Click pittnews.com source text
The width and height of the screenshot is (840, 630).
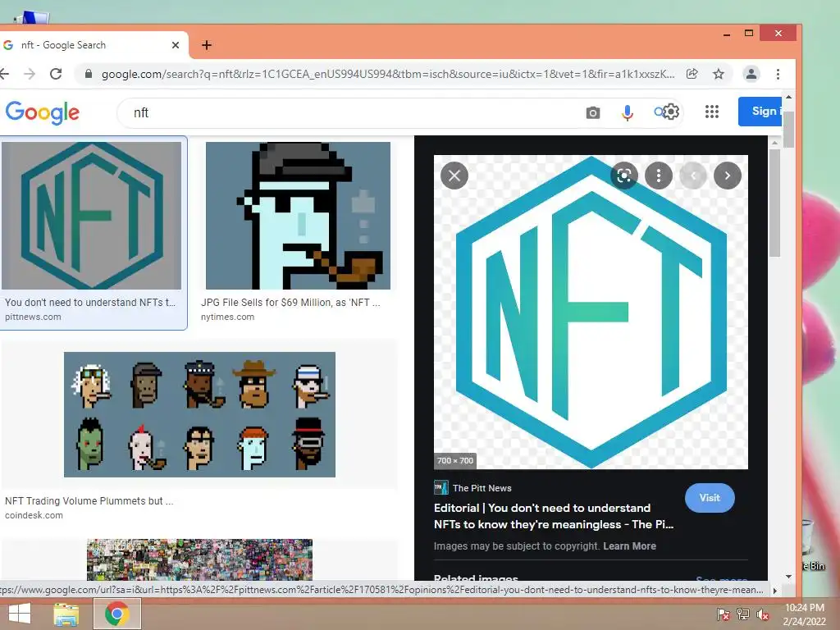point(33,317)
